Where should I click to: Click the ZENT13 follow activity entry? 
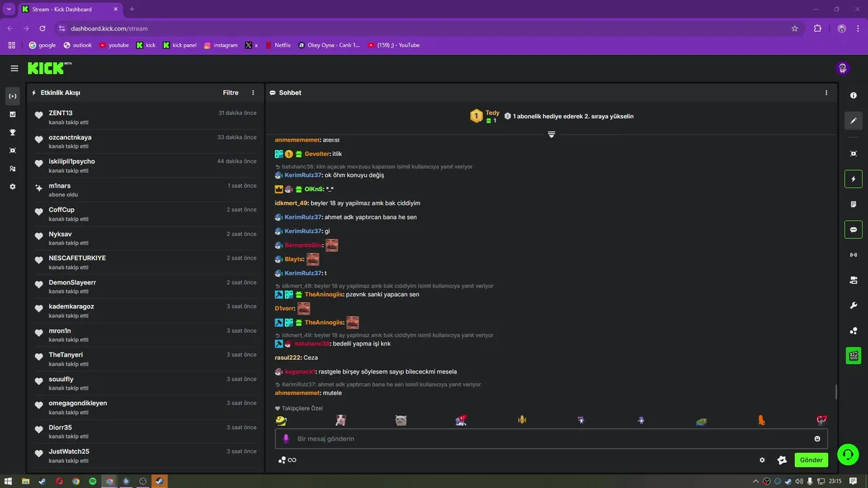145,117
